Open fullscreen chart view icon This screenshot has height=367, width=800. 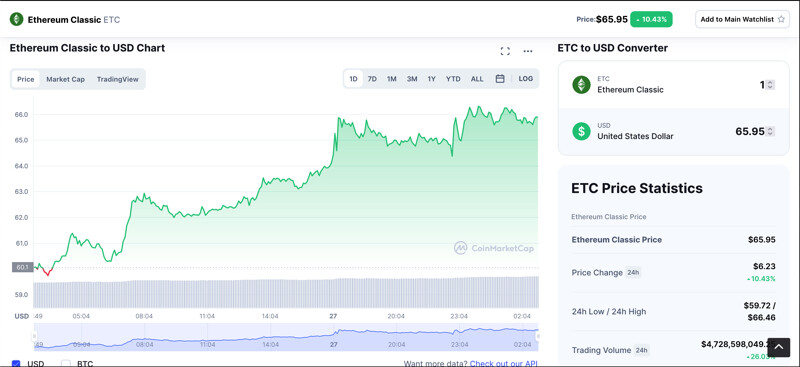click(505, 51)
